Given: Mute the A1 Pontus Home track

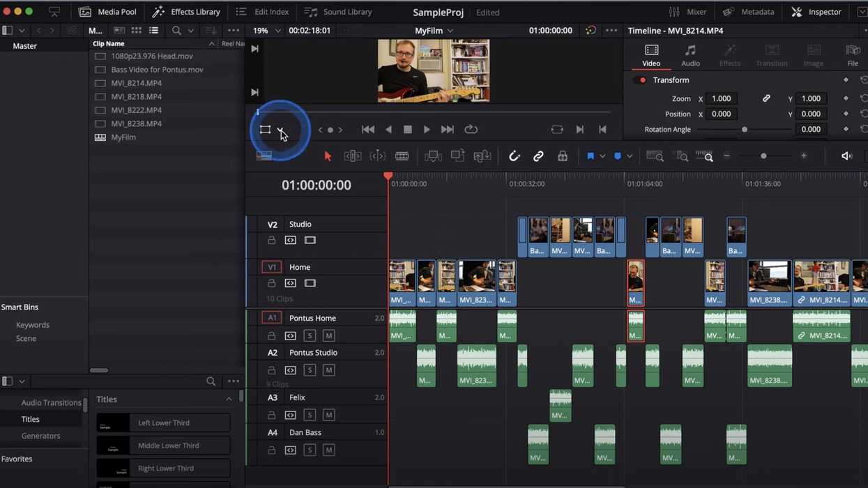Looking at the screenshot, I should pos(329,335).
